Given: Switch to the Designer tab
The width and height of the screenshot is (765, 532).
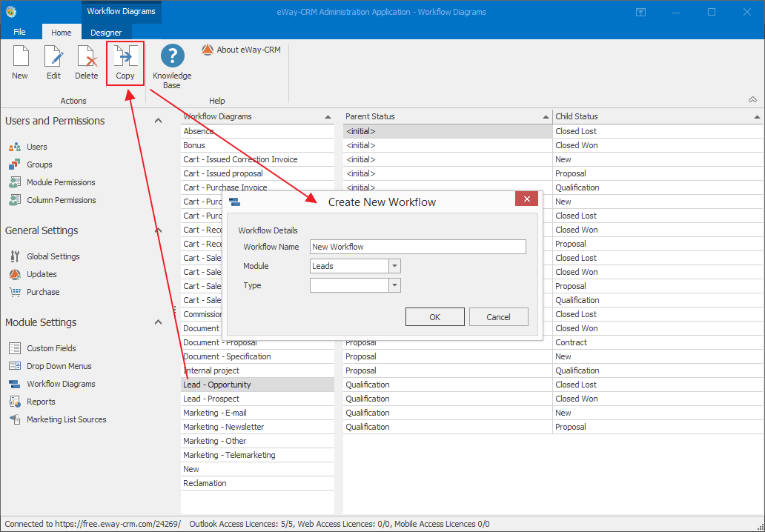Looking at the screenshot, I should 106,32.
